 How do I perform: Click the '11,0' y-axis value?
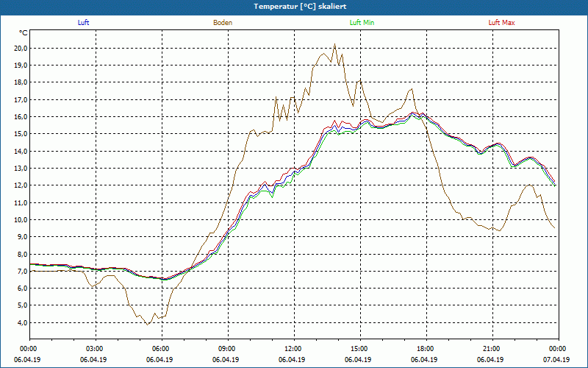21,202
